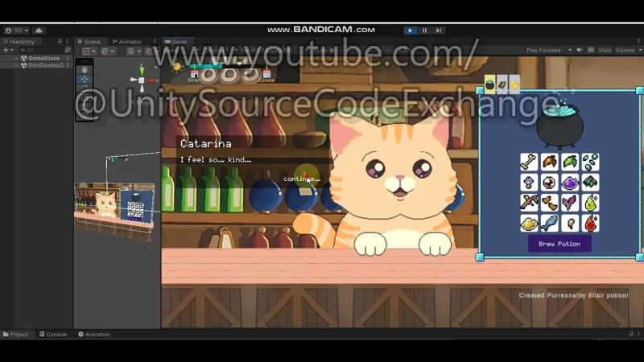This screenshot has width=644, height=362.
Task: Pick the dark green herb ingredient
Action: tap(590, 183)
